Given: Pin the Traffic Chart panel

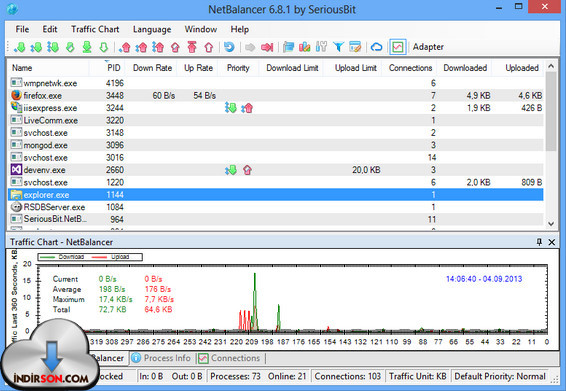Looking at the screenshot, I should (x=539, y=242).
